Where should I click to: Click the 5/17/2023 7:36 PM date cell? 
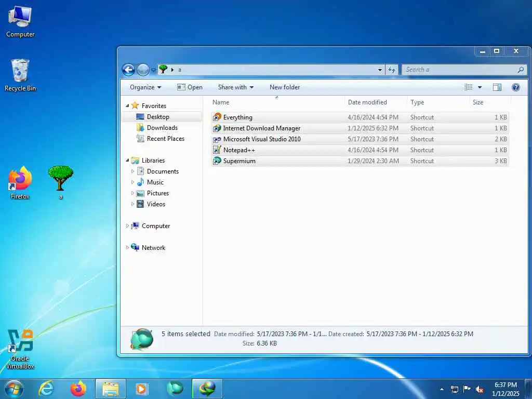click(373, 139)
